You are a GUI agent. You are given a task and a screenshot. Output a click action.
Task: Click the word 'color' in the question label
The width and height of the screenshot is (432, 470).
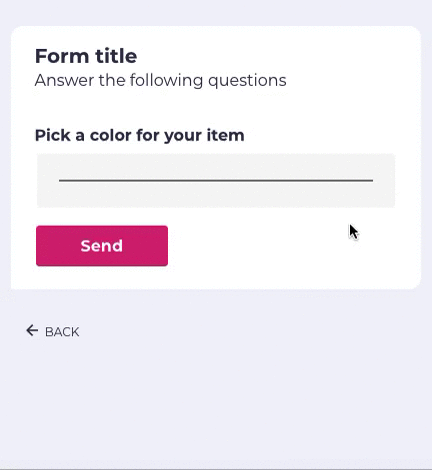(111, 136)
